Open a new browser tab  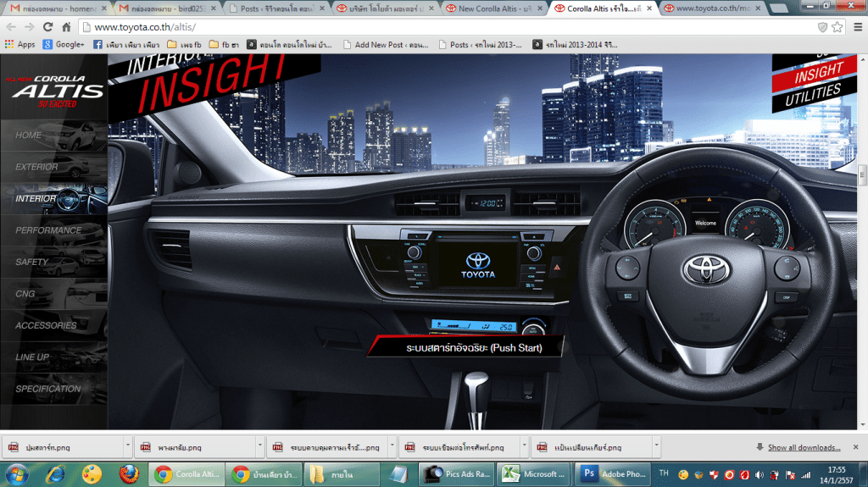[x=780, y=8]
